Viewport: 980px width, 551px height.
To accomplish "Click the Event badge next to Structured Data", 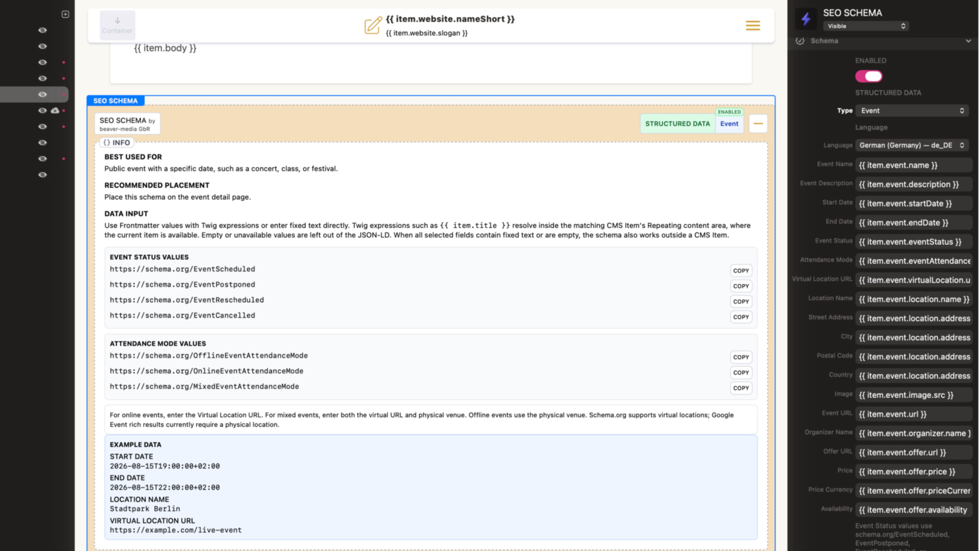I will pos(729,123).
